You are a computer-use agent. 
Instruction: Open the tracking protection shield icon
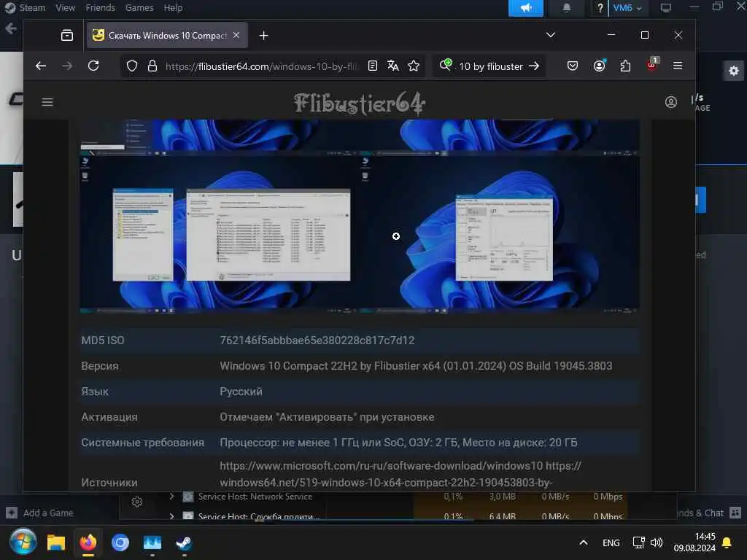132,66
